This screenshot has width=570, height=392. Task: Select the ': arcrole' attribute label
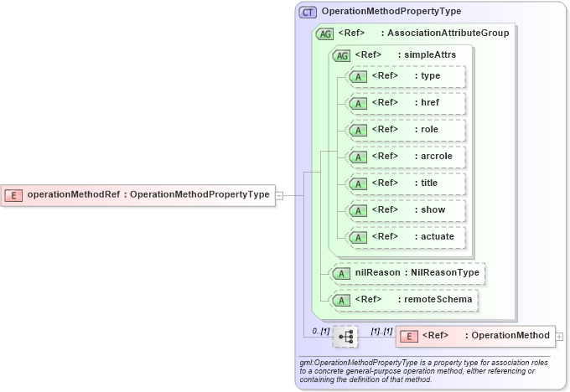(x=433, y=157)
